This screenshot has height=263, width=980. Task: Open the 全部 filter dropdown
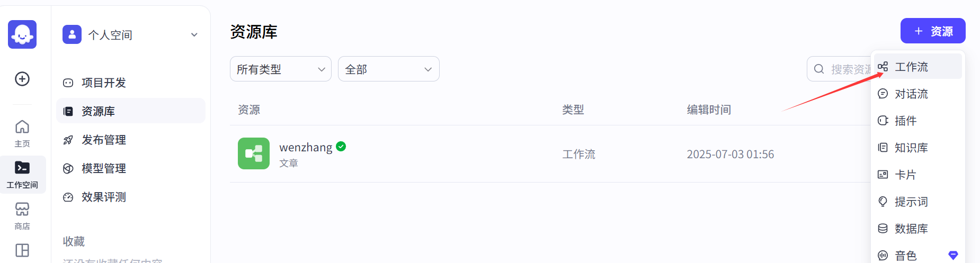[389, 69]
